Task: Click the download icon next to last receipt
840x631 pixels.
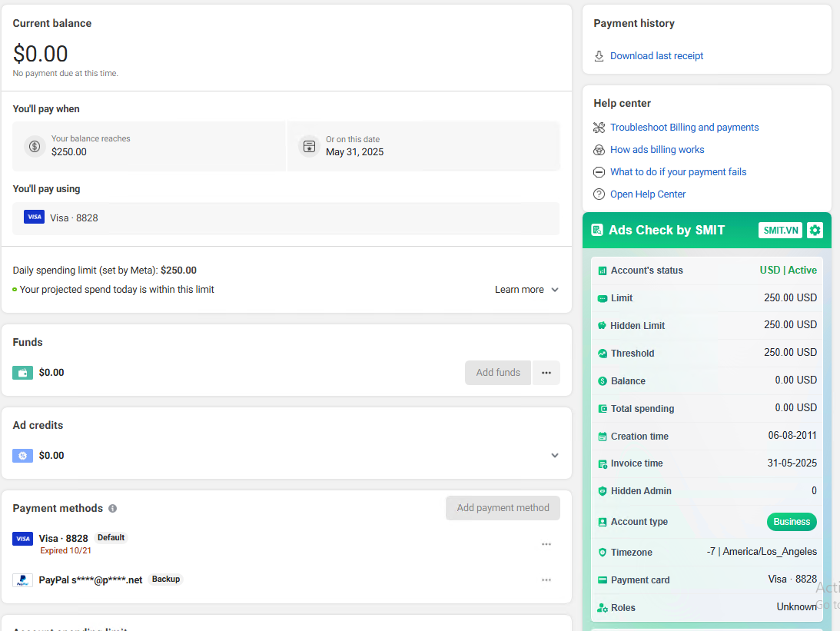Action: [x=599, y=55]
